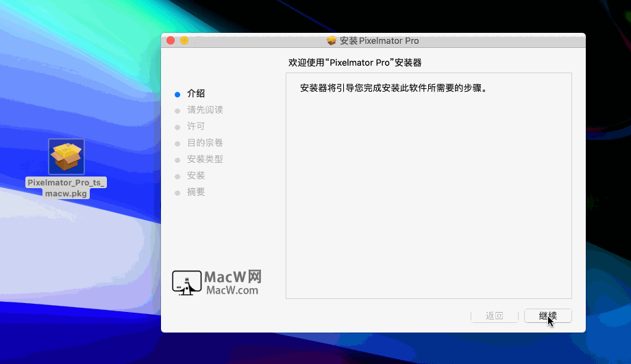Click the disabled 返回 (Back) button
This screenshot has height=364, width=631.
point(494,316)
